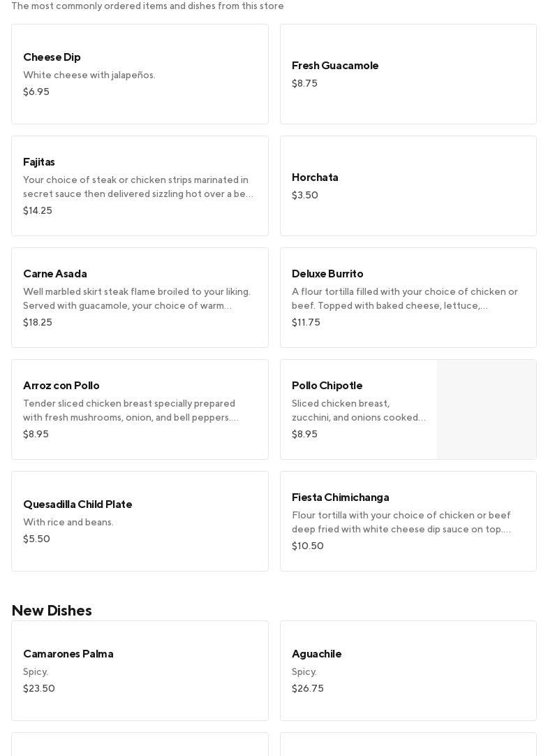Click the Pollo Chipotle image thumbnail
Image resolution: width=548 pixels, height=756 pixels.
[487, 409]
